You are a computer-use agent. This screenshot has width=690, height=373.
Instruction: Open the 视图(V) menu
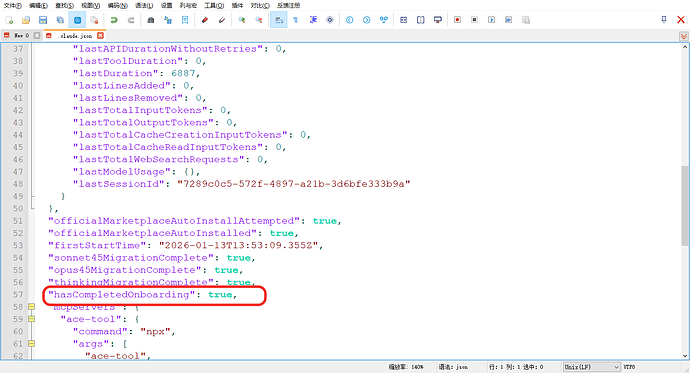click(91, 5)
